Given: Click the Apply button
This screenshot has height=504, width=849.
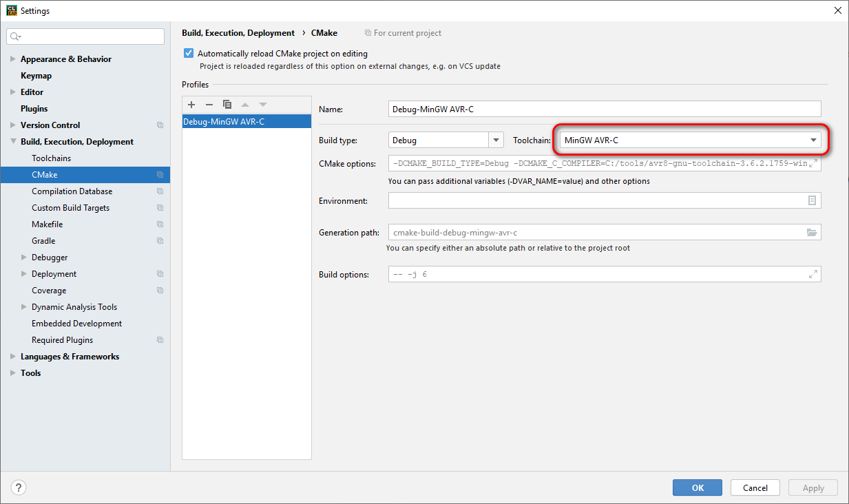Looking at the screenshot, I should pyautogui.click(x=813, y=487).
